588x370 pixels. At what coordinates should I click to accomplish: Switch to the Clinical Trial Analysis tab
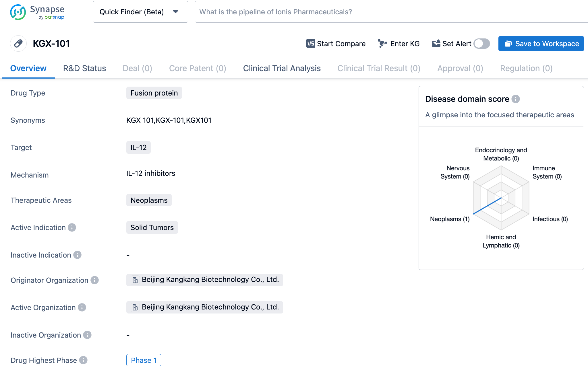[281, 68]
